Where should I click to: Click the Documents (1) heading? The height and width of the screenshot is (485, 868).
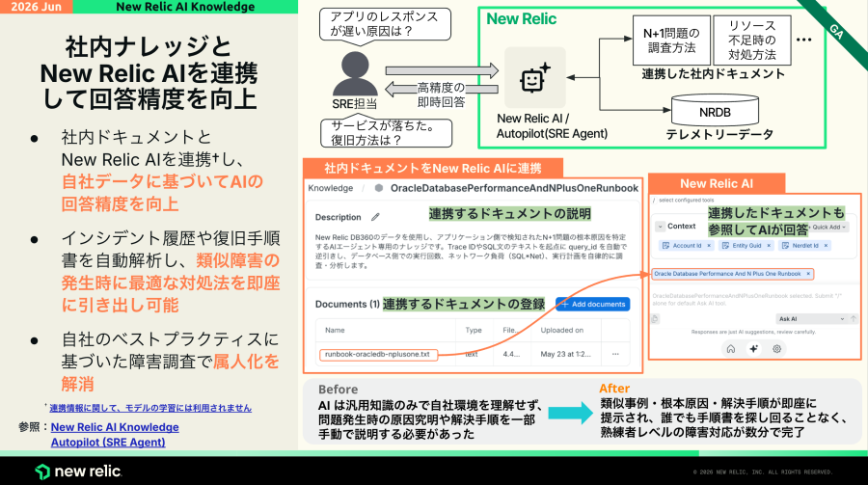pos(347,304)
